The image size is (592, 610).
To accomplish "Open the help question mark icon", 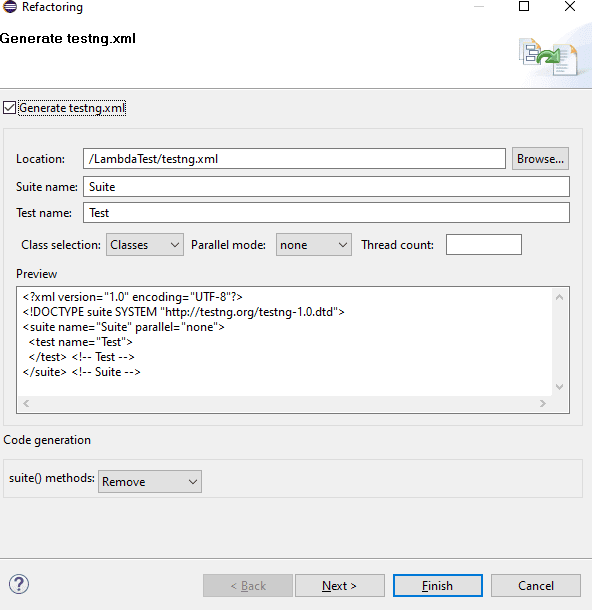I will click(x=19, y=584).
